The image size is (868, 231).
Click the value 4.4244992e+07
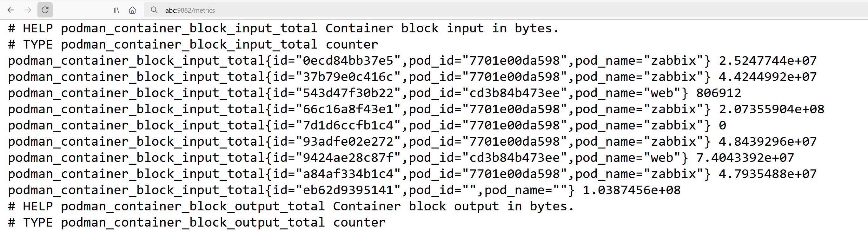point(768,77)
